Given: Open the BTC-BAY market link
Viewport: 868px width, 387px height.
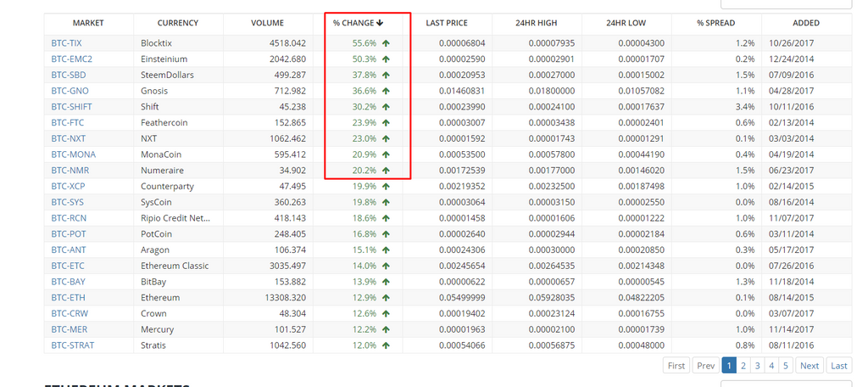Looking at the screenshot, I should coord(68,282).
